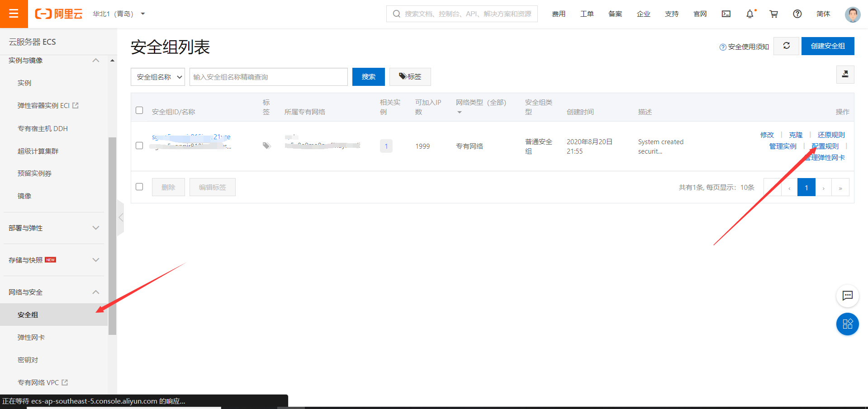Screen dimensions: 868x409
Task: Open the feedback chat icon at bottom right
Action: [848, 296]
